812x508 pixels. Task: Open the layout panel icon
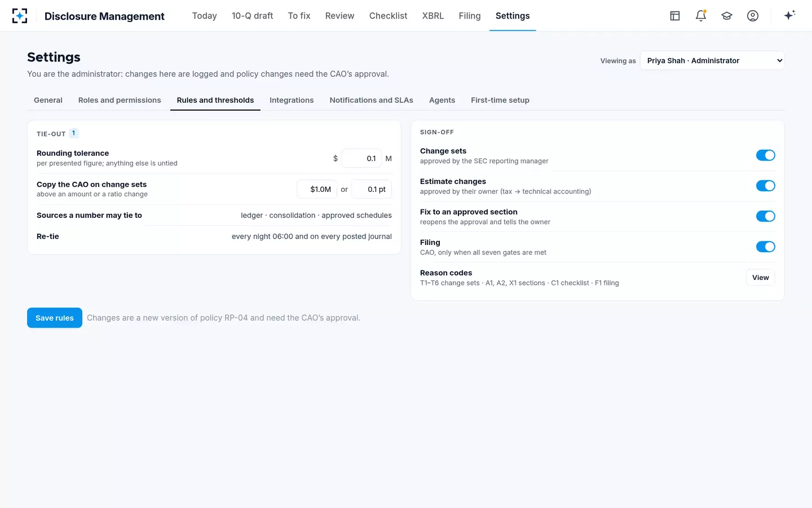point(675,16)
